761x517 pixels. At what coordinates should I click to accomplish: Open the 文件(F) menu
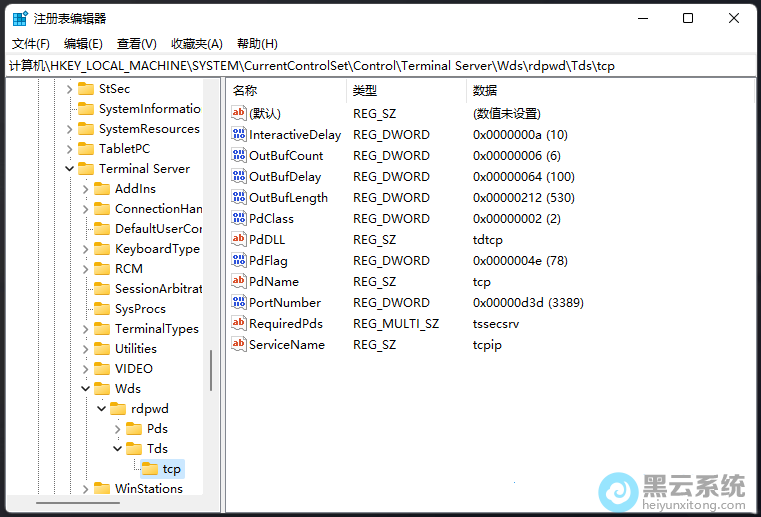[31, 44]
